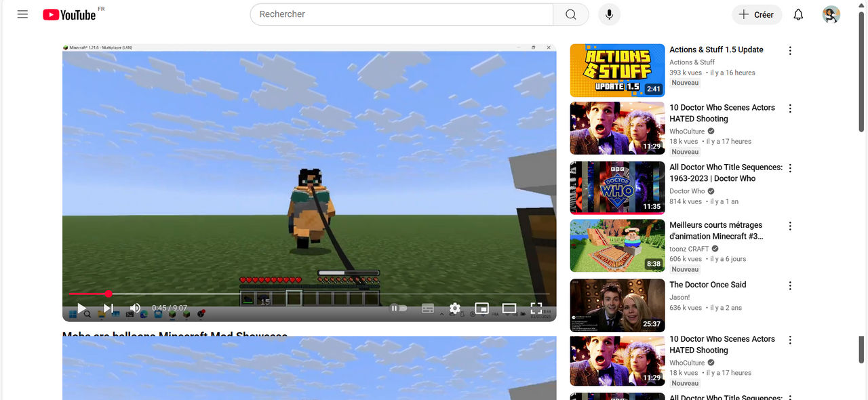Screen dimensions: 868x400
Task: Open the Meilleurs courts métrages Minecraft thumbnail
Action: click(x=617, y=245)
